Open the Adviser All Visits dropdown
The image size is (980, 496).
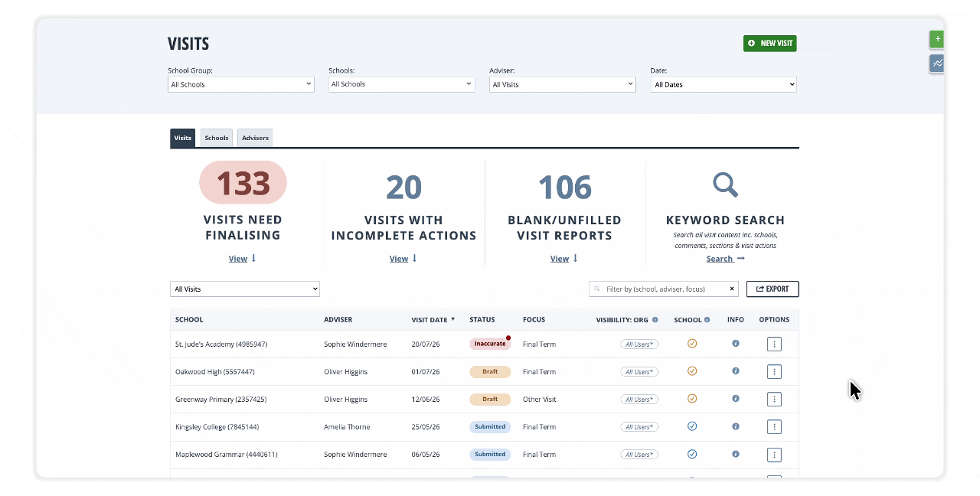[563, 84]
